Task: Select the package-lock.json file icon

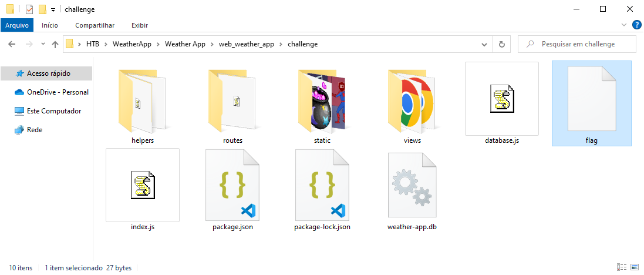Action: tap(322, 185)
